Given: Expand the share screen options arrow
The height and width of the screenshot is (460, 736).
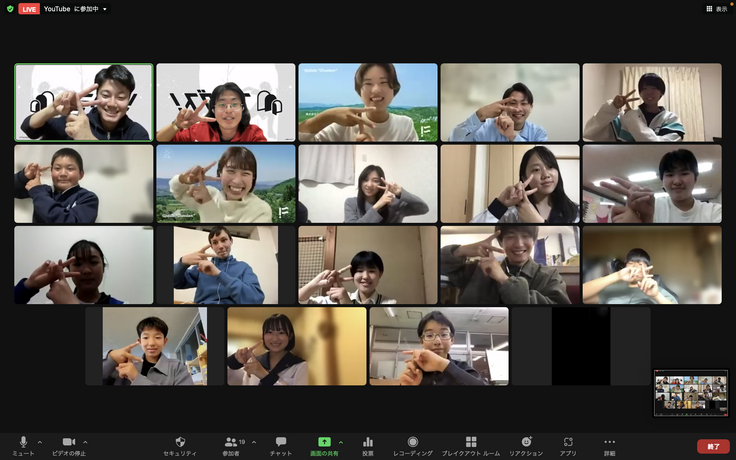Looking at the screenshot, I should click(340, 441).
